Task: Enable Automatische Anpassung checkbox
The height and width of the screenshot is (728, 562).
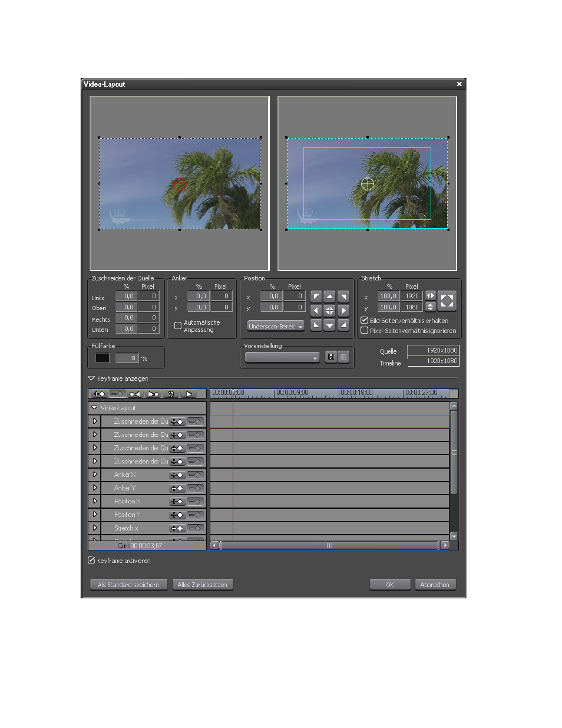Action: tap(178, 325)
